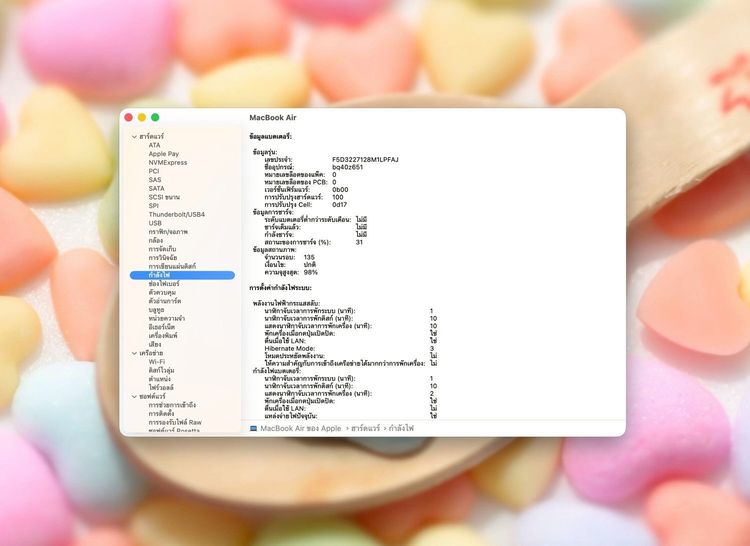Collapse the เครือข่าย (Network) section chevron
Viewport: 750px width, 546px height.
point(134,353)
